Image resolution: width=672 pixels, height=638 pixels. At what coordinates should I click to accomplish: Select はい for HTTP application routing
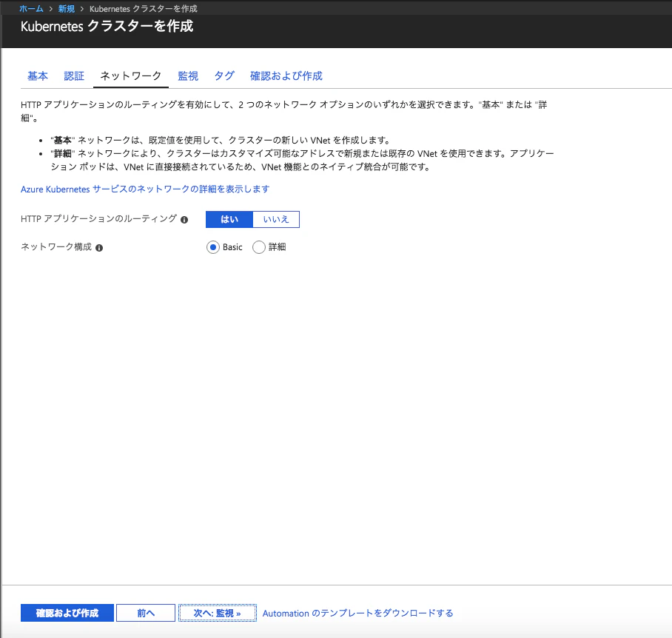229,219
